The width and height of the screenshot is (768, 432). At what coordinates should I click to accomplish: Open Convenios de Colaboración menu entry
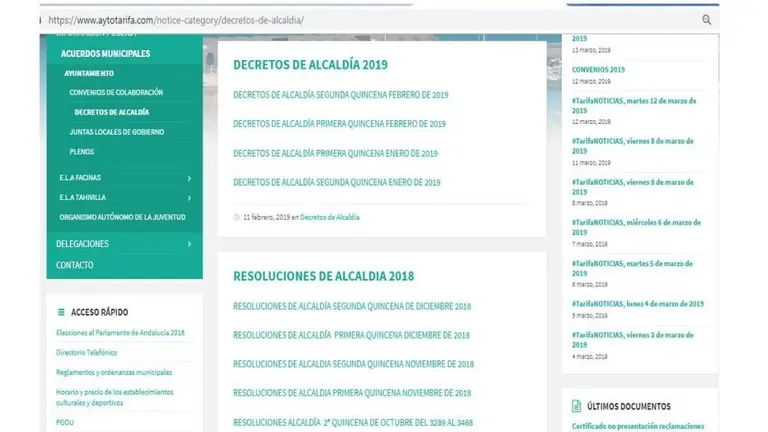point(116,92)
